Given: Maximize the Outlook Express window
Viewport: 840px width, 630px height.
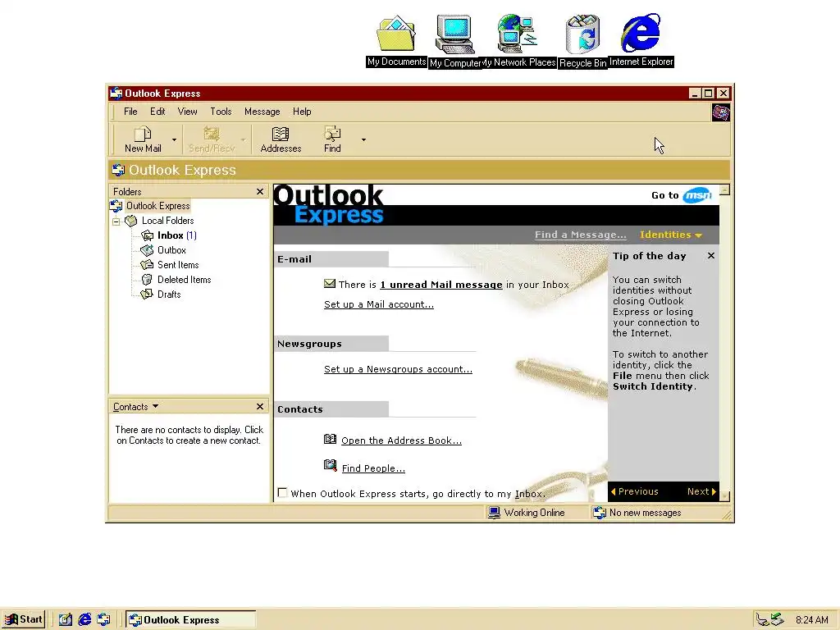Looking at the screenshot, I should point(708,94).
